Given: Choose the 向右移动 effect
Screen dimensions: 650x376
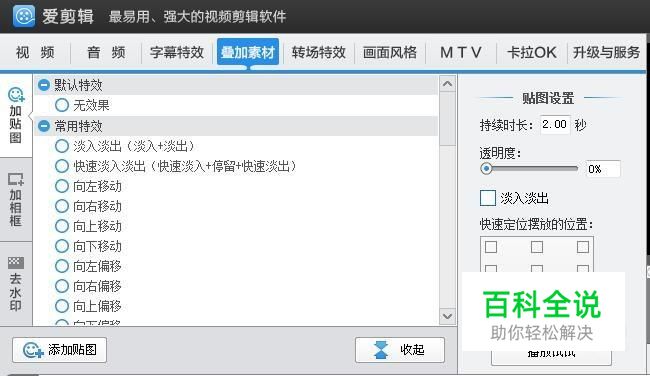Looking at the screenshot, I should point(62,206).
